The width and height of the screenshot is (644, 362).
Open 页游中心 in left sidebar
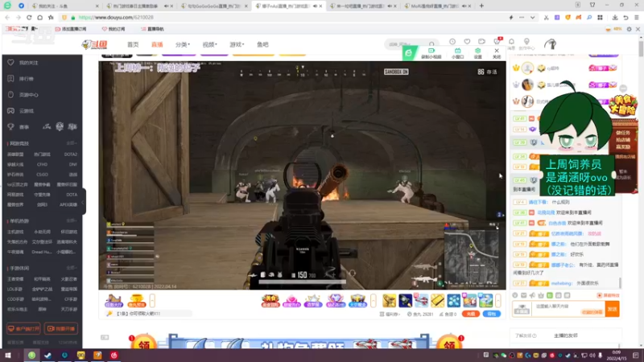tap(28, 95)
